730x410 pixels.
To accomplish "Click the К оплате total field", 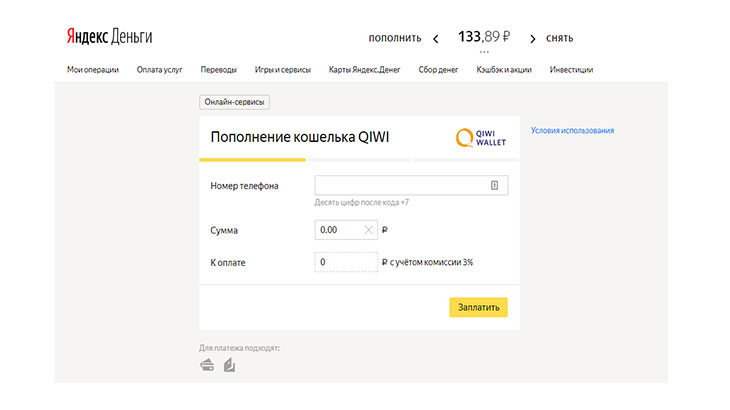I will (x=346, y=262).
